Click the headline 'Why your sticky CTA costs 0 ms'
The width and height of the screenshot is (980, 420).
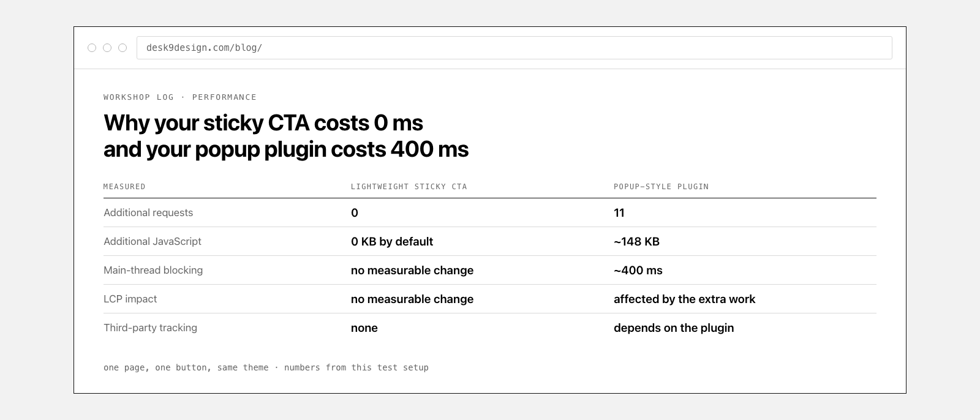(263, 123)
